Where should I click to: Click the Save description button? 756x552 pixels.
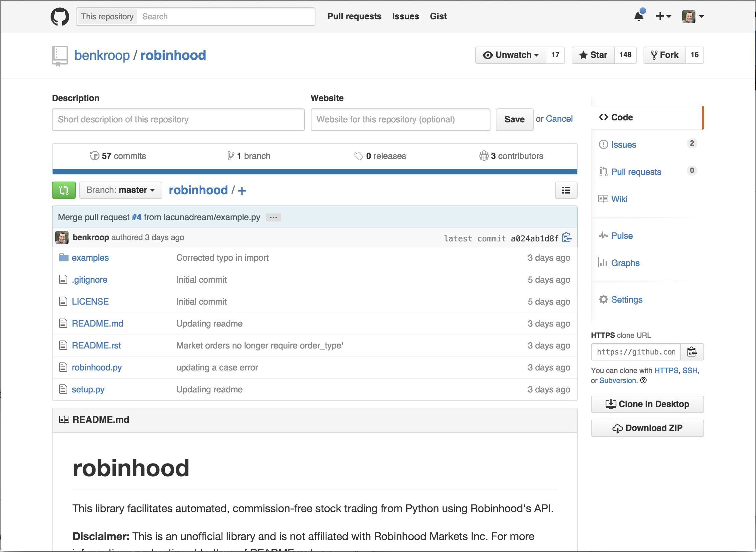[x=514, y=119]
